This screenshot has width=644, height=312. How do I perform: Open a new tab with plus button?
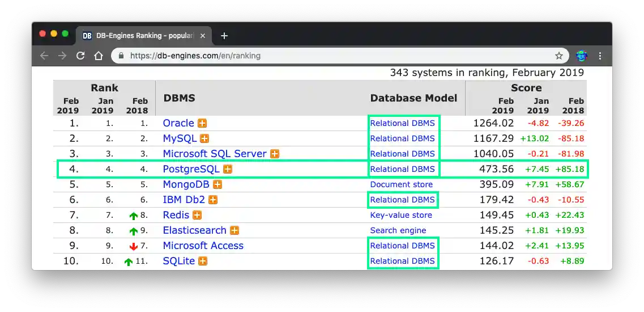click(x=224, y=36)
